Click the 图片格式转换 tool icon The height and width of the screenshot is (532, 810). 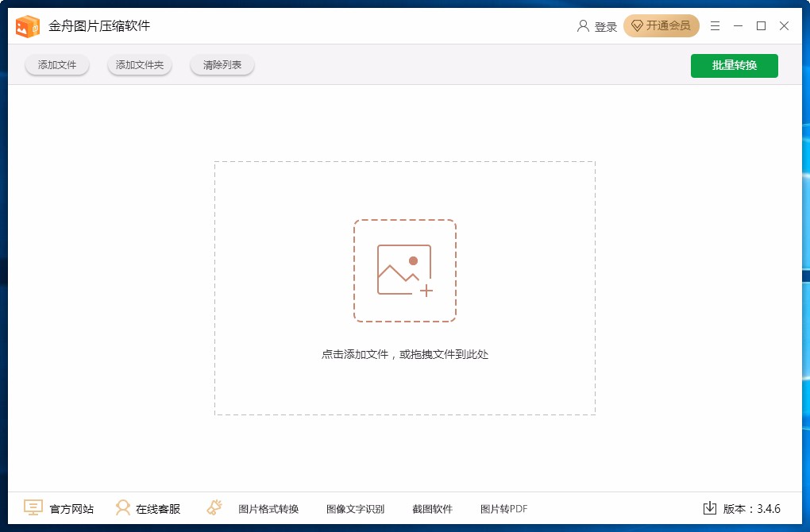pyautogui.click(x=215, y=507)
